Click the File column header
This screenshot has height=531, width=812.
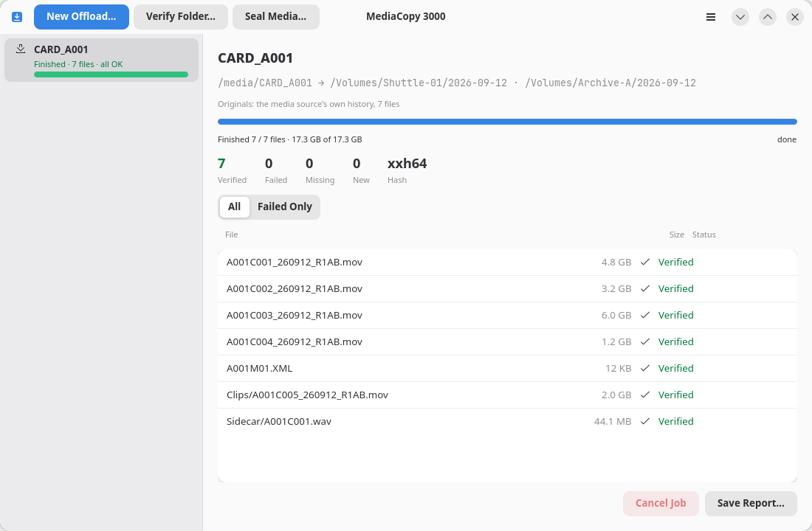(x=232, y=235)
